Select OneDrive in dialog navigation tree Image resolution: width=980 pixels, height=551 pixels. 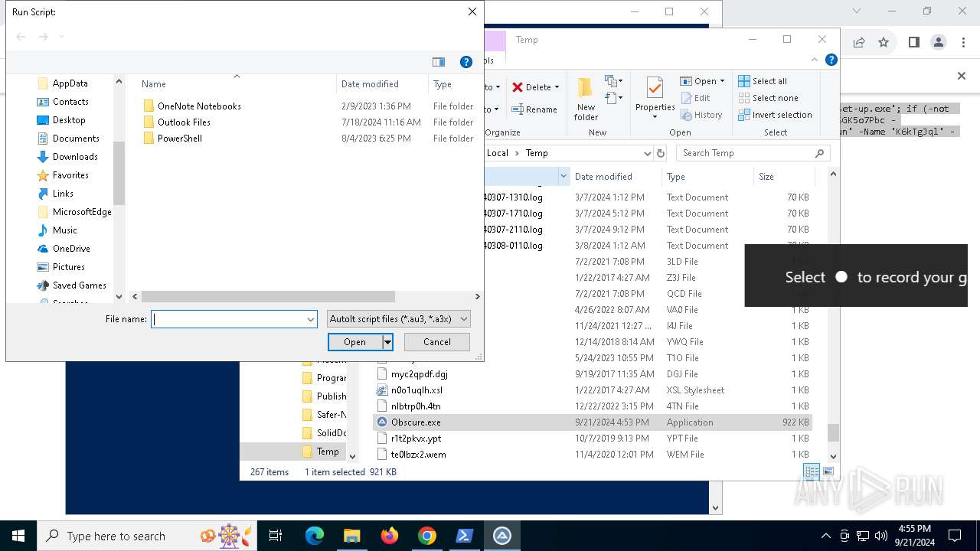click(x=71, y=249)
